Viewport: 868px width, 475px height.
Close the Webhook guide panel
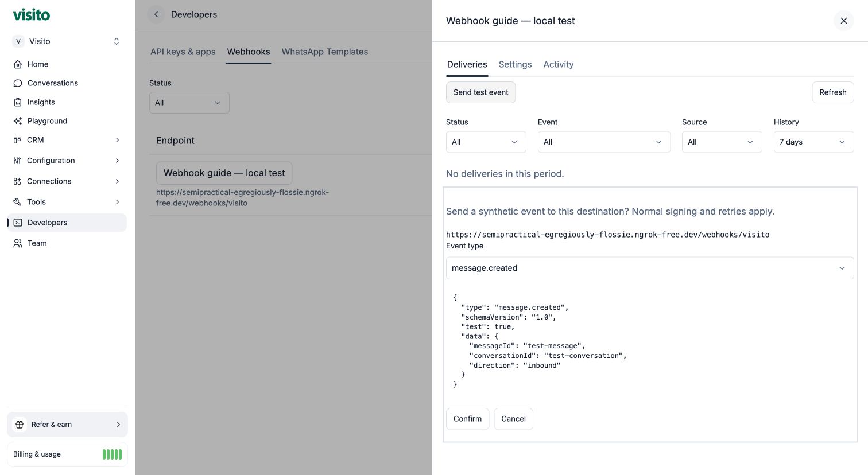844,21
